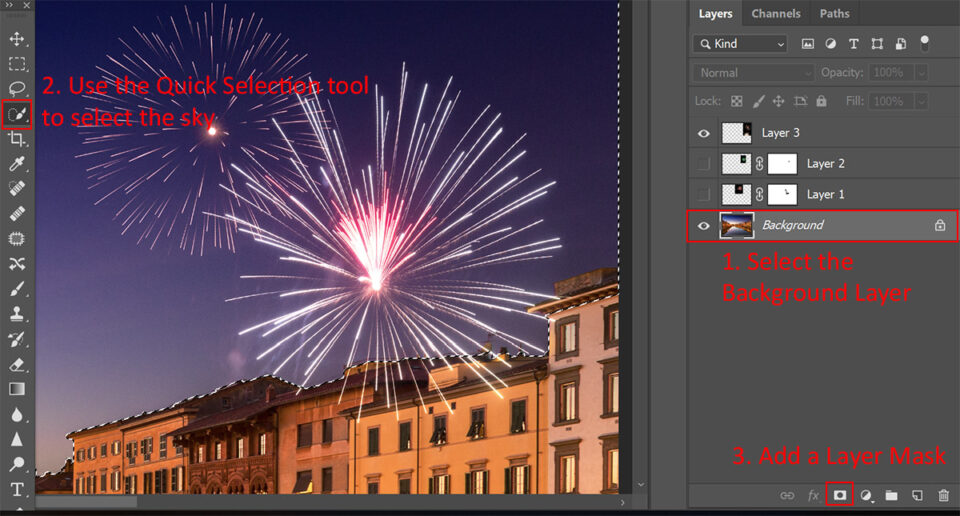Click the Add Layer Mask icon
The height and width of the screenshot is (516, 960).
840,495
